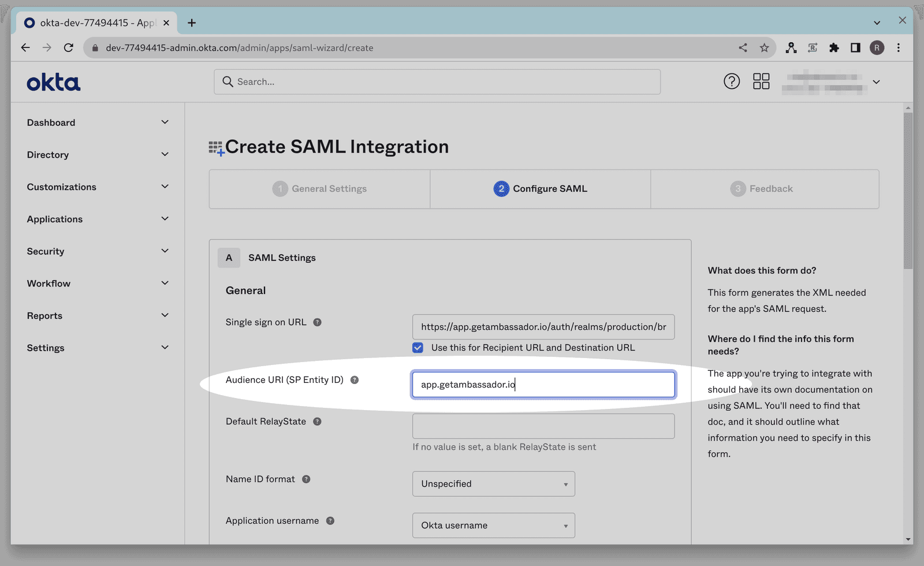Click the 'Create SAML Integration' heading
Viewport: 924px width, 566px height.
tap(337, 147)
